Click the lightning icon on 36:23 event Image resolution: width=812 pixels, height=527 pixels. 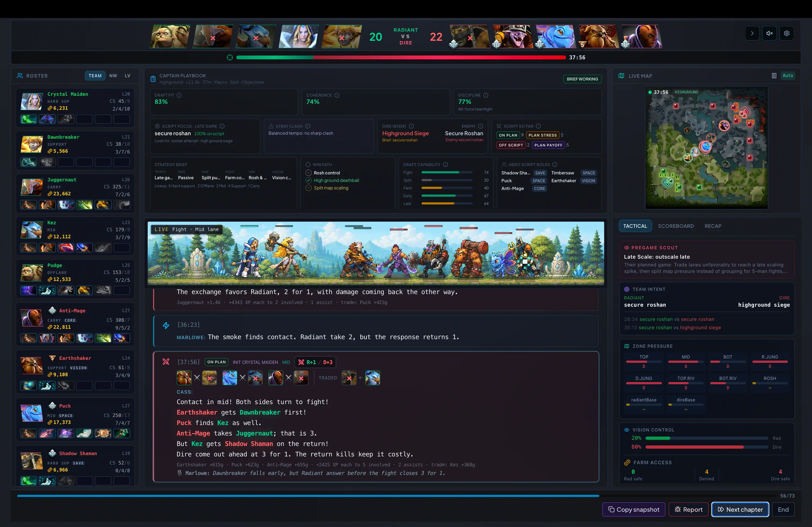pos(166,325)
